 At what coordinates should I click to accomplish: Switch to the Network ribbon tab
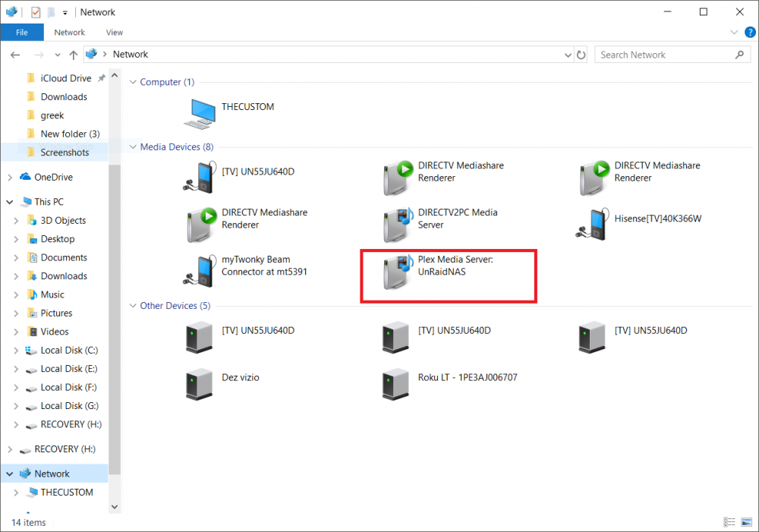tap(69, 33)
